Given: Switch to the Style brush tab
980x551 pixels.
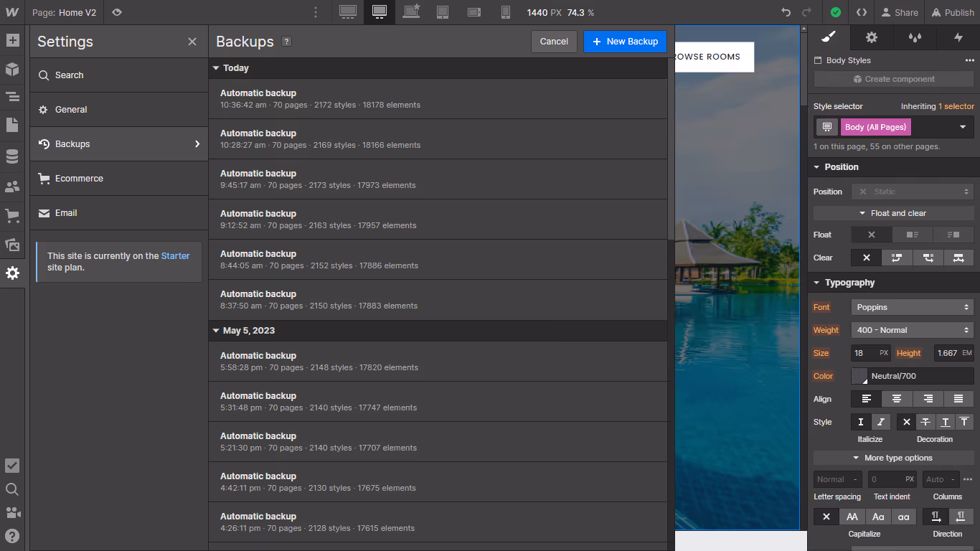Looking at the screenshot, I should click(829, 37).
